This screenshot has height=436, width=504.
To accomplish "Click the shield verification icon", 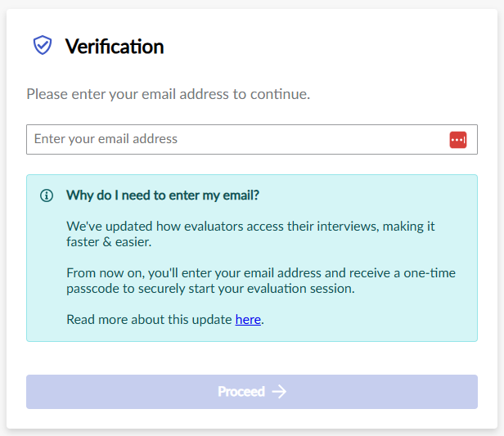I will [x=43, y=46].
